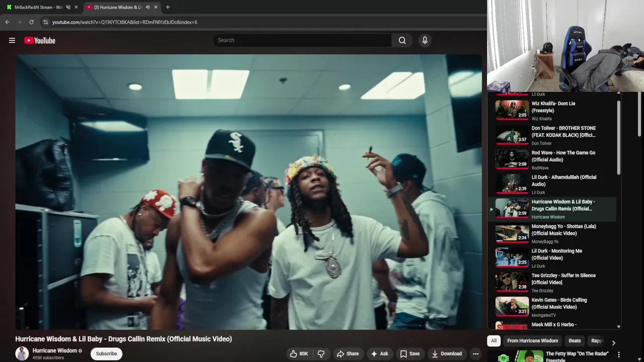The image size is (644, 362).
Task: Click the webcam overlay feed
Action: pyautogui.click(x=566, y=46)
